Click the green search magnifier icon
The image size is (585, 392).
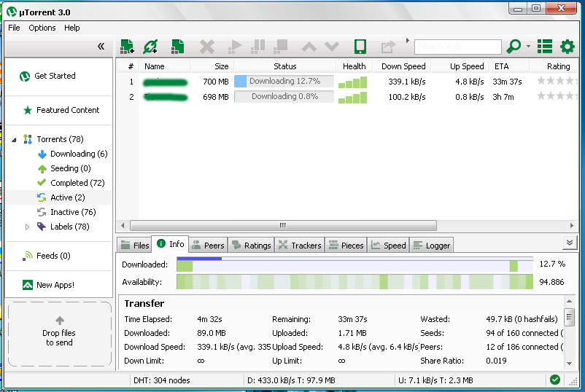pyautogui.click(x=514, y=47)
